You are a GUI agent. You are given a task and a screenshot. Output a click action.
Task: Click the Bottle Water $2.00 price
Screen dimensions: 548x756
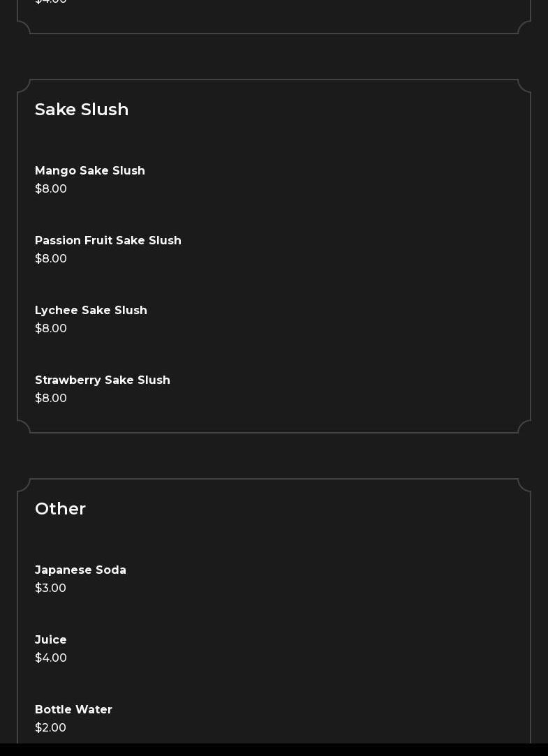pyautogui.click(x=50, y=729)
